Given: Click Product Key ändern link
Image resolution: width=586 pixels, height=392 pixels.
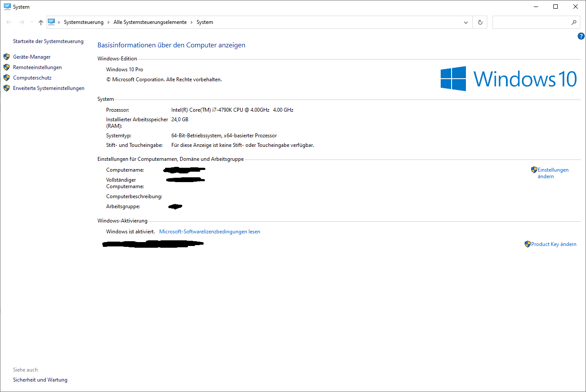Looking at the screenshot, I should pos(554,244).
